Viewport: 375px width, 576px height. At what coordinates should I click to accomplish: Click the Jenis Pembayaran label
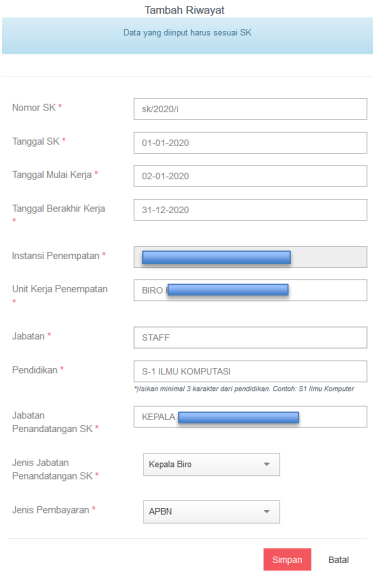point(51,510)
